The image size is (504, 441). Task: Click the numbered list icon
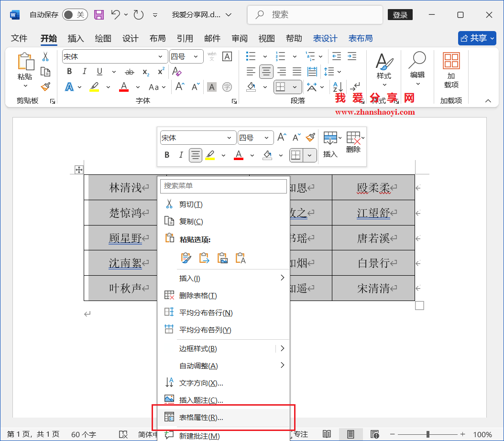pos(280,56)
